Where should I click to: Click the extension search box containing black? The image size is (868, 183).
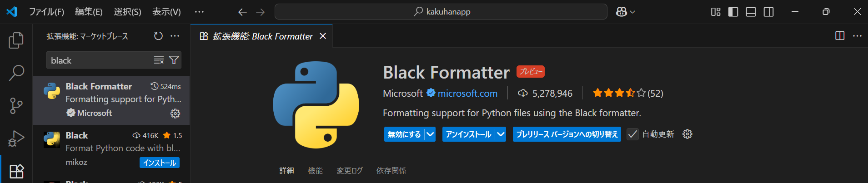click(100, 60)
